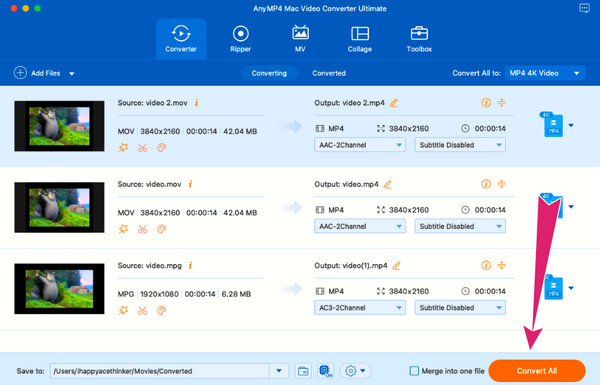Screen dimensions: 600x385
Task: Open the Convert All to MP4 4K Video dropdown
Action: [x=545, y=73]
